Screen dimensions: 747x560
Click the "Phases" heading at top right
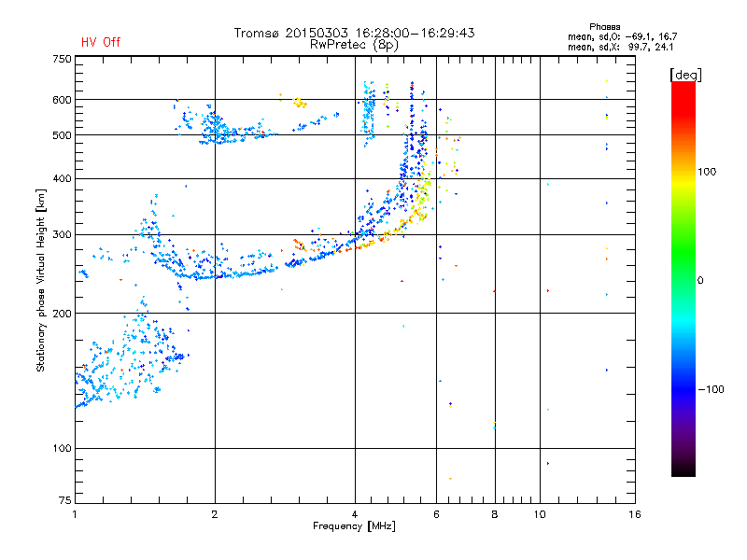coord(604,27)
